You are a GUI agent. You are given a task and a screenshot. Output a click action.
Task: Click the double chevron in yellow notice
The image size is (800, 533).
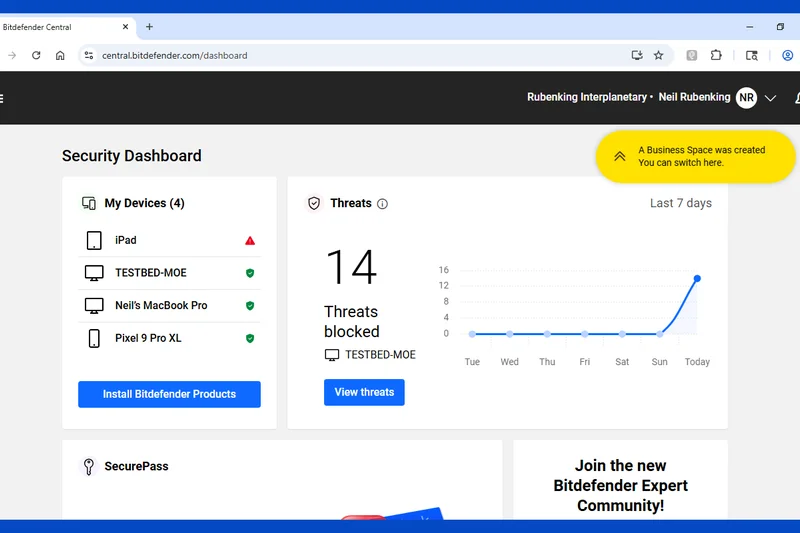click(x=619, y=156)
